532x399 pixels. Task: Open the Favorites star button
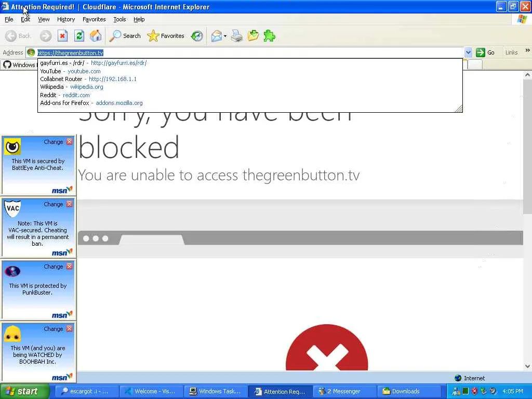(166, 36)
